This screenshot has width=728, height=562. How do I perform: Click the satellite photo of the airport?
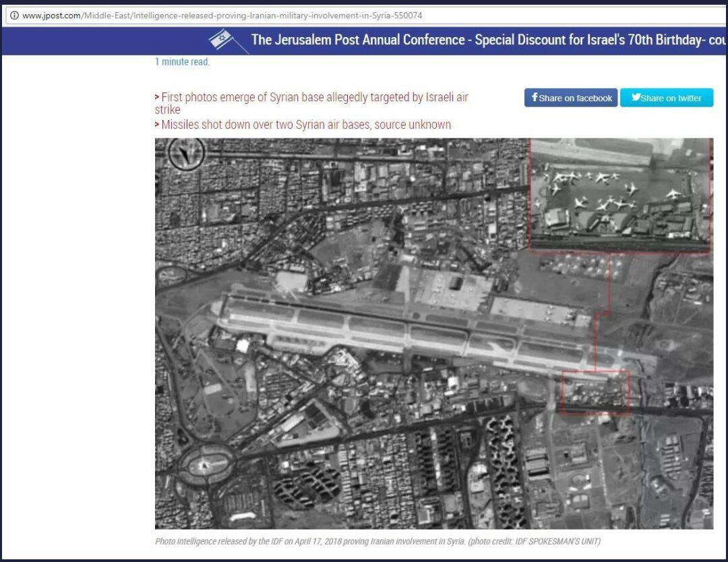click(434, 334)
